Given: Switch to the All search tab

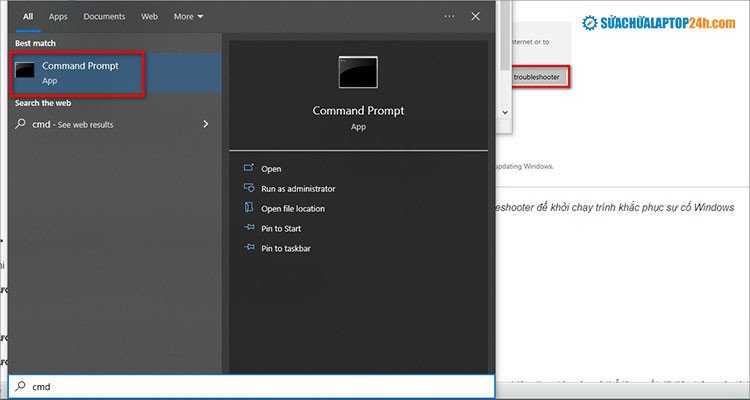Looking at the screenshot, I should [x=28, y=16].
